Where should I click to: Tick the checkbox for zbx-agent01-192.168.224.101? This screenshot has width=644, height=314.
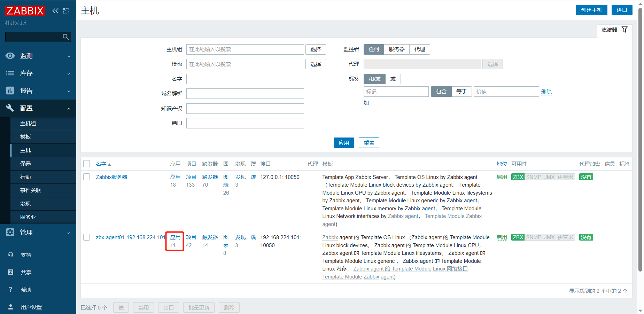tap(87, 237)
